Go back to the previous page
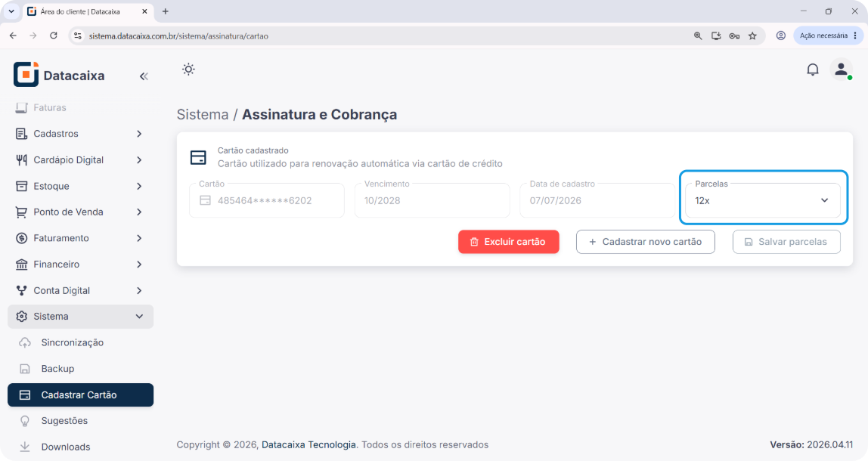 (14, 36)
